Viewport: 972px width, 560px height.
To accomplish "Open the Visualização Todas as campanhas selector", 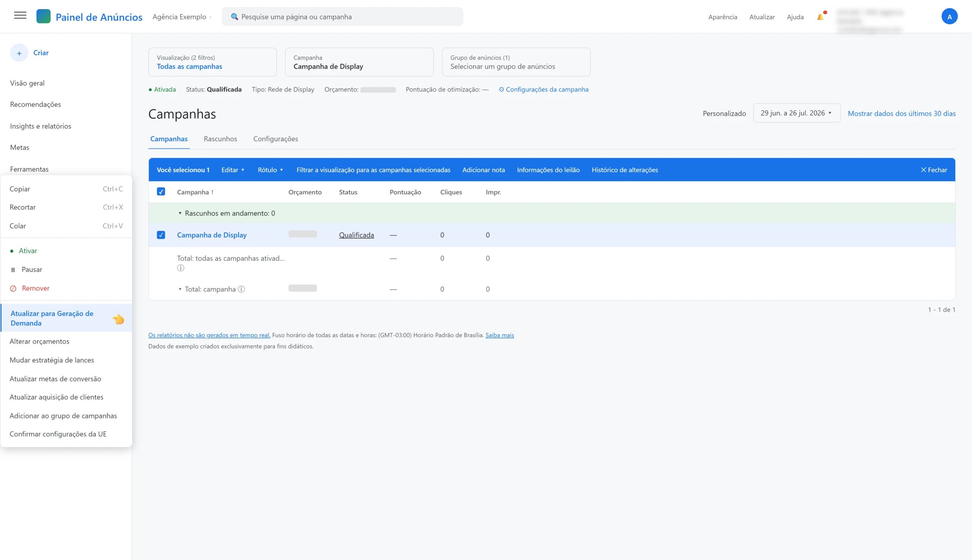I will click(212, 62).
